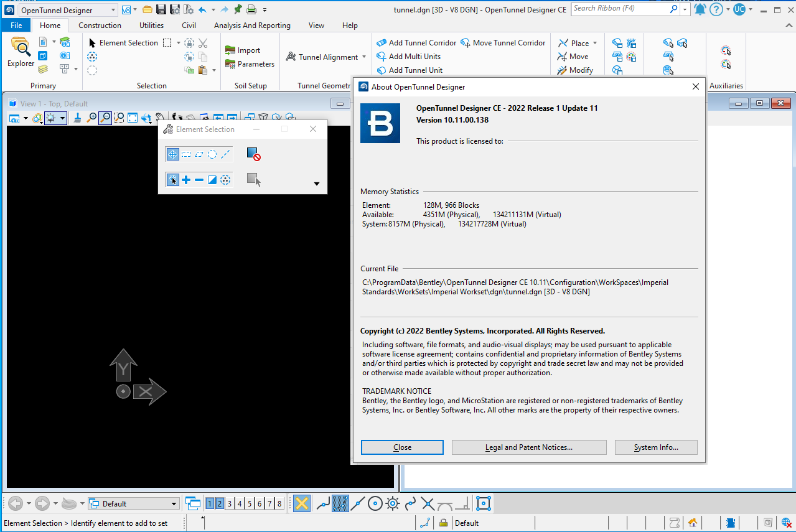Open the File backstage tab
This screenshot has width=796, height=532.
[16, 26]
